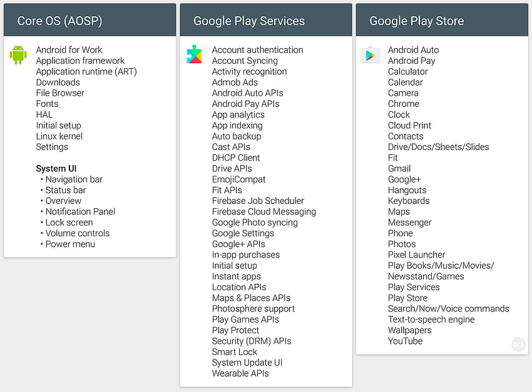Click the Navigation bar bullet item
This screenshot has height=392, width=532.
(74, 179)
